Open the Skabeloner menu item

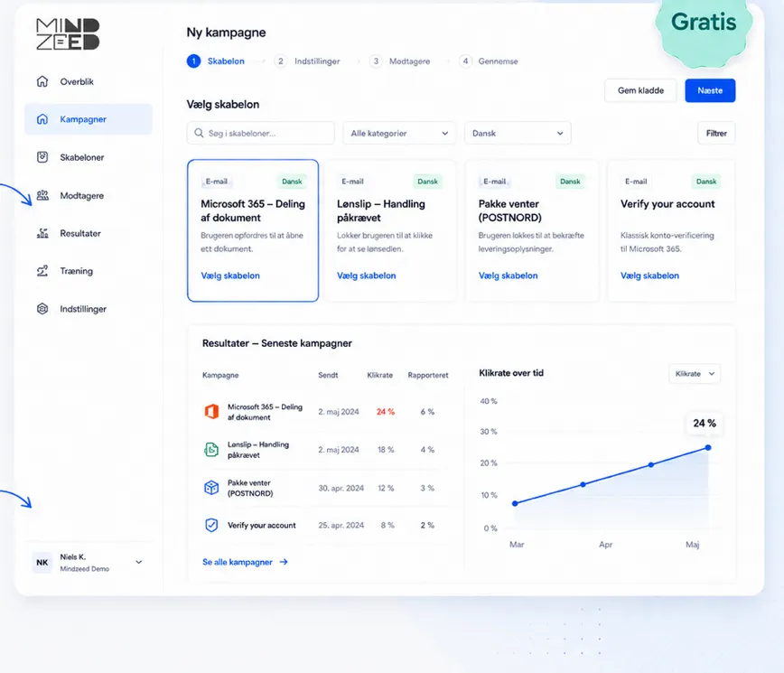tap(88, 157)
